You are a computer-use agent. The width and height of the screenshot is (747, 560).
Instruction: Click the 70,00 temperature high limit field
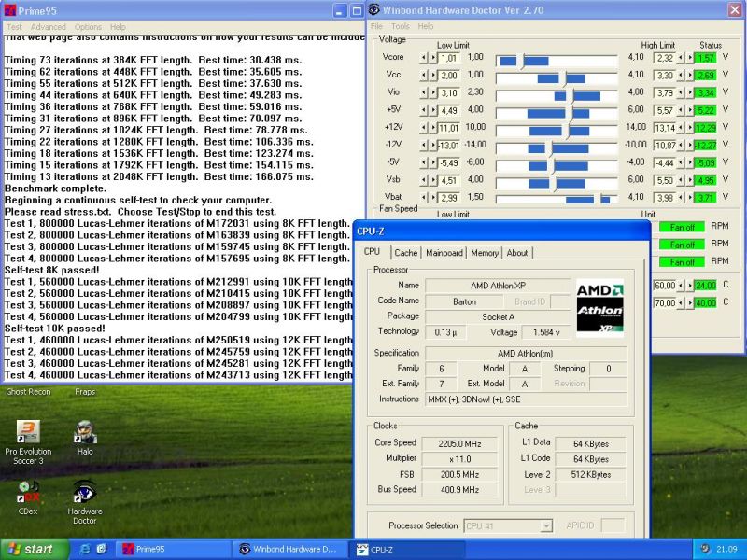pos(665,303)
